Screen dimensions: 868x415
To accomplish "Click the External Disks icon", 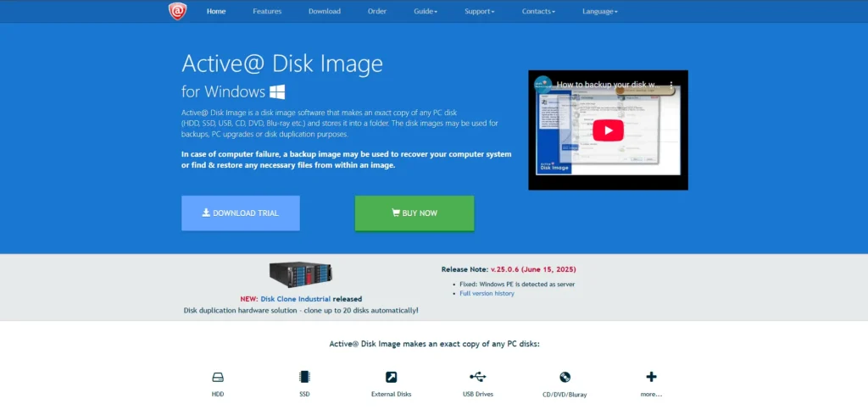I will (391, 377).
